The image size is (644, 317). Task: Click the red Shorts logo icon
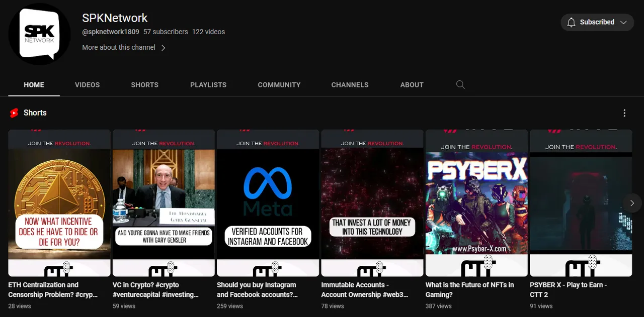pos(14,113)
